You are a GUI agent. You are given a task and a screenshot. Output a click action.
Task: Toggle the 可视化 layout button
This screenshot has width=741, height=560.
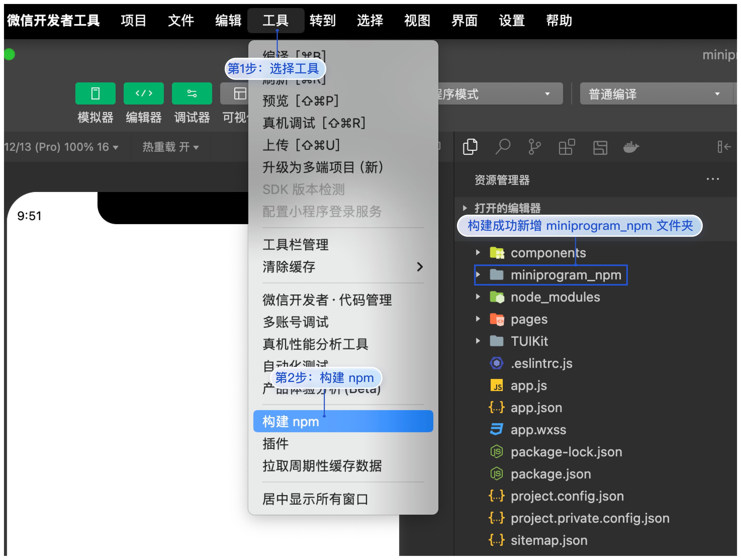(x=234, y=93)
